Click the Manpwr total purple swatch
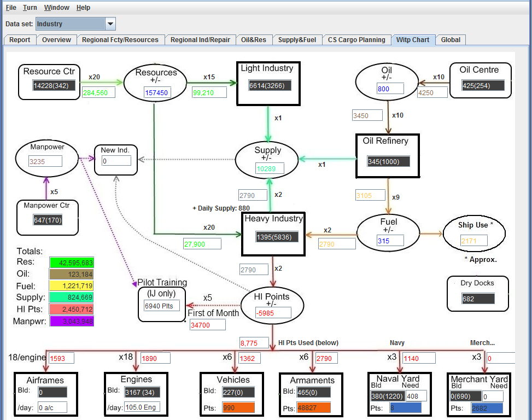 pyautogui.click(x=72, y=321)
